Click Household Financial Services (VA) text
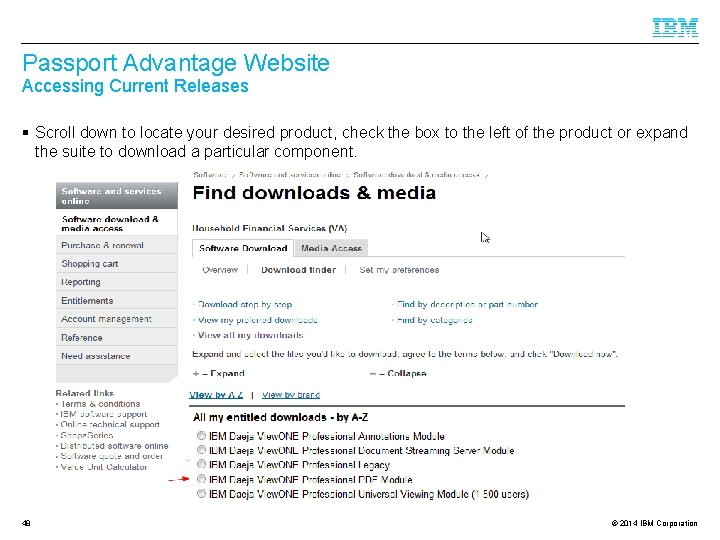The width and height of the screenshot is (720, 540). coord(270,228)
